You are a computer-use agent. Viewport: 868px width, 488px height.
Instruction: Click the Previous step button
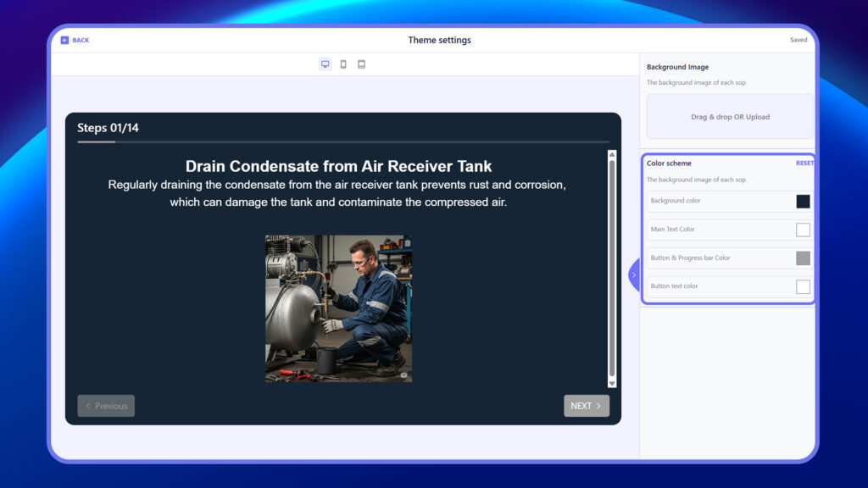106,406
